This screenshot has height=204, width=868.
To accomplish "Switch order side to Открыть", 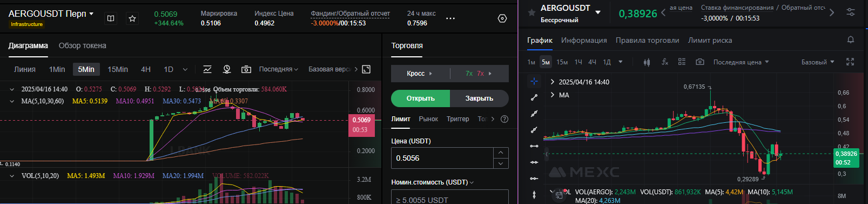I will pos(421,98).
